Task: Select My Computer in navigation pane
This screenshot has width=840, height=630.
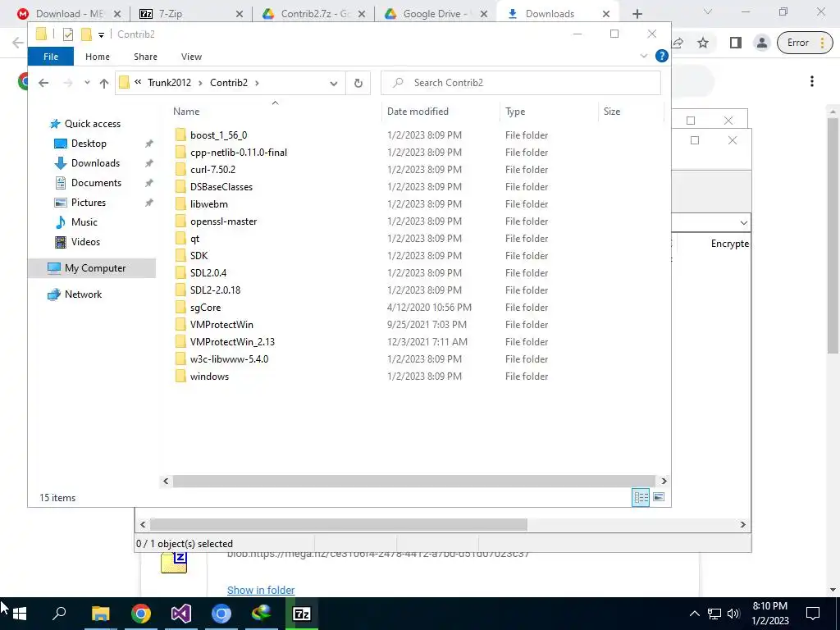Action: (92, 268)
